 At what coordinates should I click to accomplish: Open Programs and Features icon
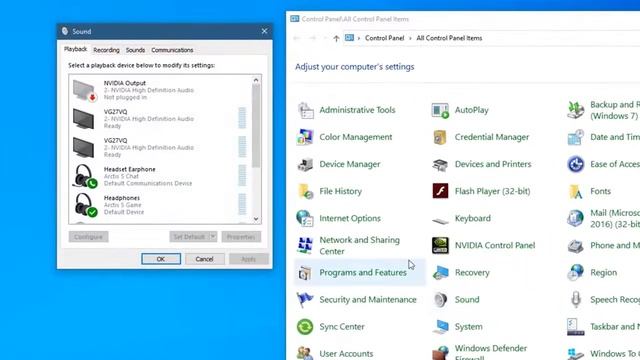point(305,272)
